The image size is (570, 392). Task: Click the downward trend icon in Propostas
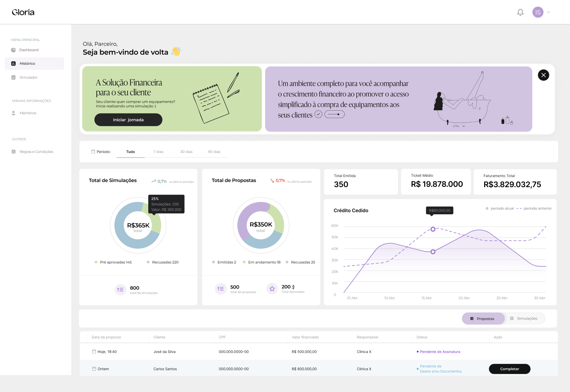click(x=272, y=181)
